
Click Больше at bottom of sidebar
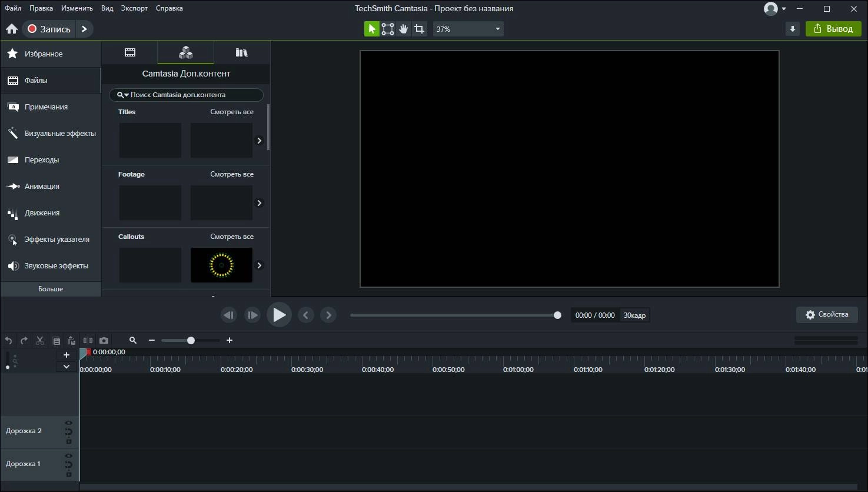point(51,289)
